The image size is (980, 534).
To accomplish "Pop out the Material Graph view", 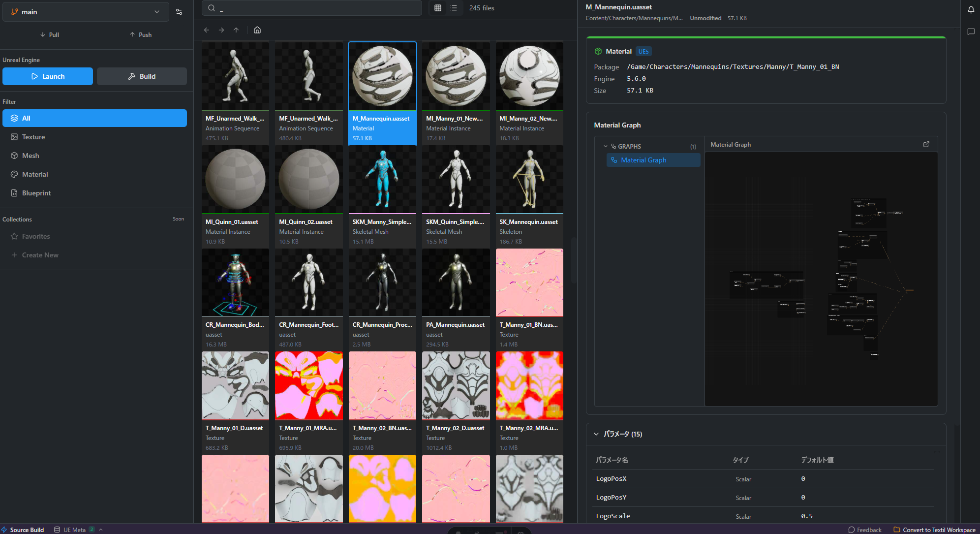I will (x=926, y=144).
